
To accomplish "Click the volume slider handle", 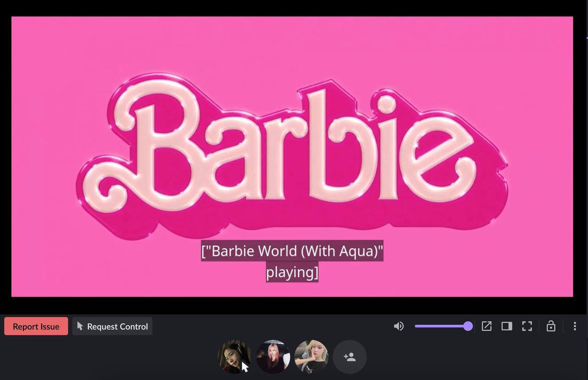I will [x=468, y=326].
